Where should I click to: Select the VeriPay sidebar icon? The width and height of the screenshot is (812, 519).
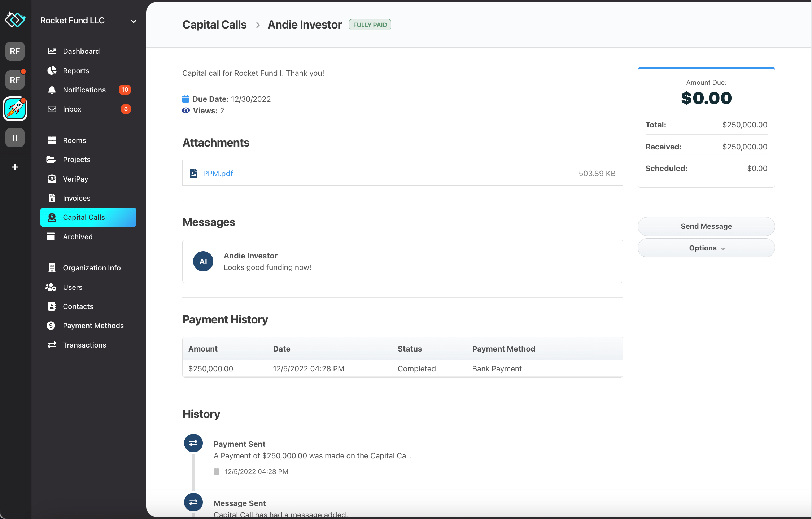[x=52, y=179]
